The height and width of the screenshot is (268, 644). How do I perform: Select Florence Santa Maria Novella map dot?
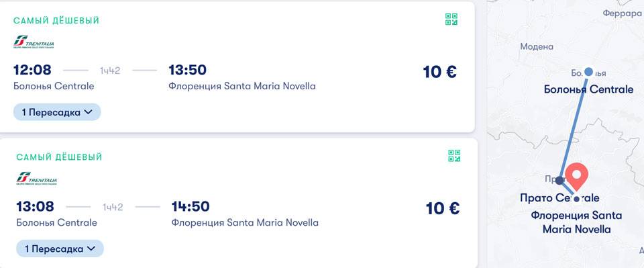point(577,199)
